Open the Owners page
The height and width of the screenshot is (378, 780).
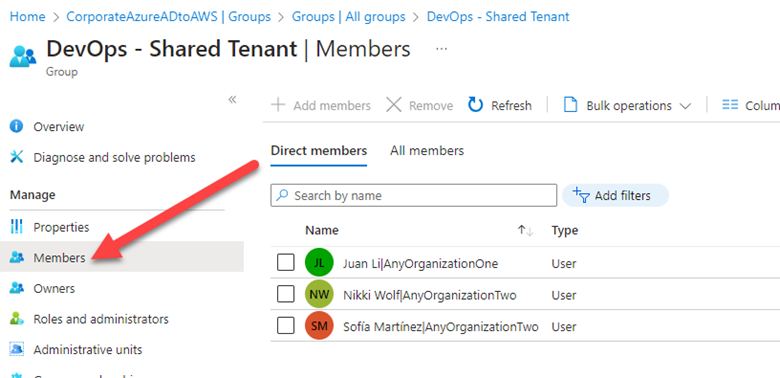[54, 289]
